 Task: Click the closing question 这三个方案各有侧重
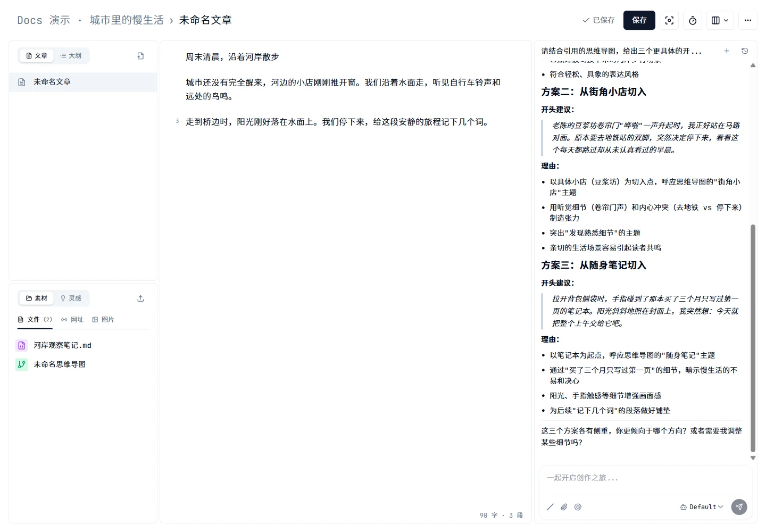[x=642, y=437]
